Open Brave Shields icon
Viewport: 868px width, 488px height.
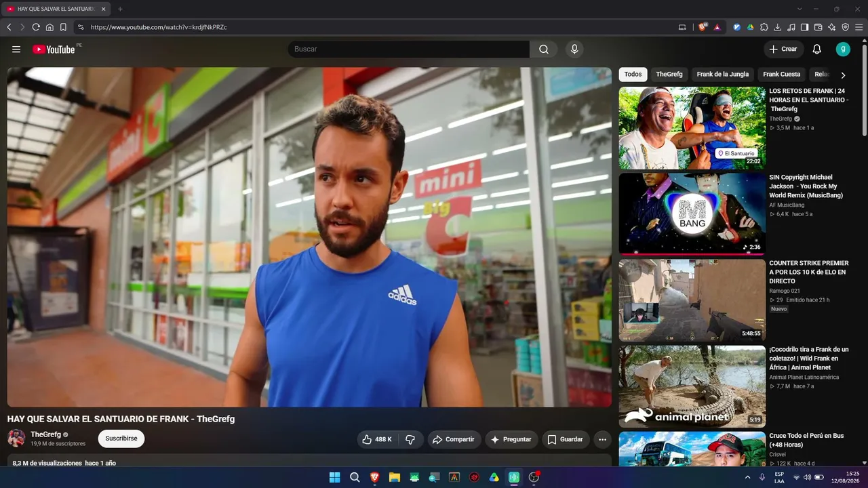[703, 27]
